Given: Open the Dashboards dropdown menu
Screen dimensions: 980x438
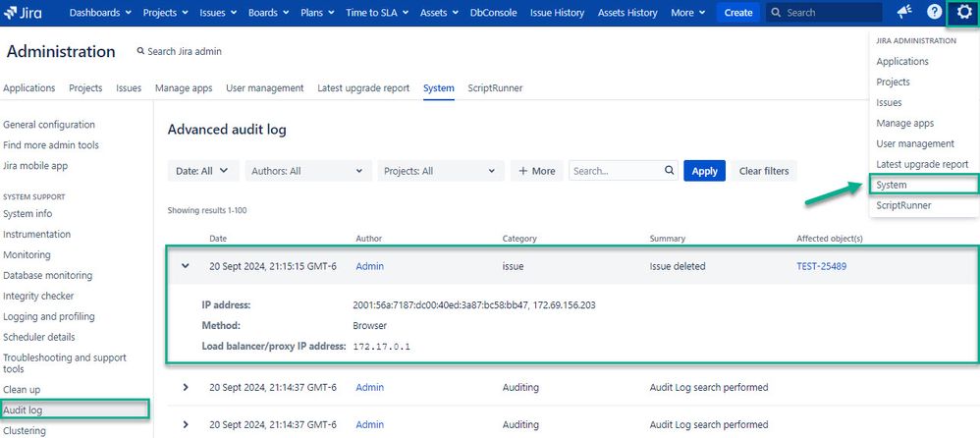Looking at the screenshot, I should click(x=100, y=13).
